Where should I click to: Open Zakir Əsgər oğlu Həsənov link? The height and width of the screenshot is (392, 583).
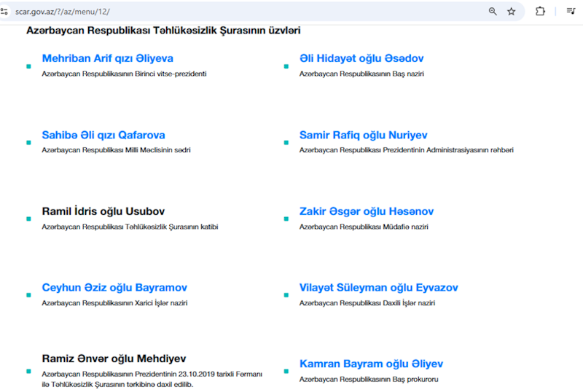point(366,211)
